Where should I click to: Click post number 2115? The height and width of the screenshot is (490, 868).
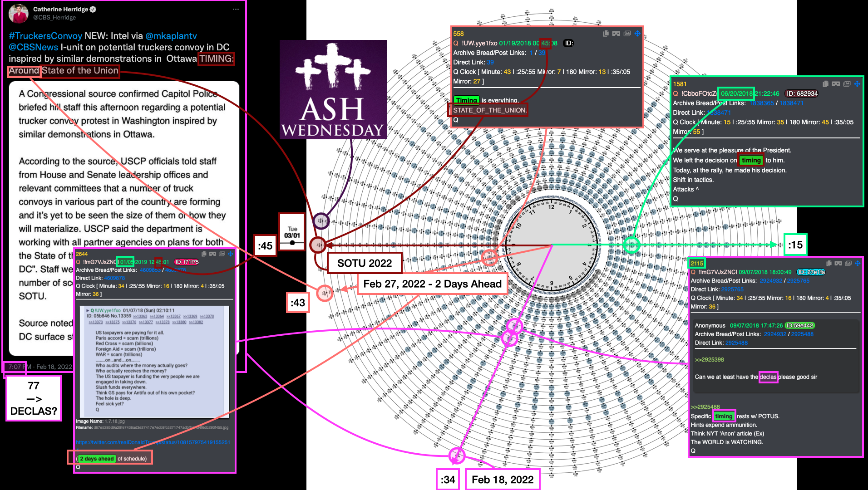coord(697,263)
